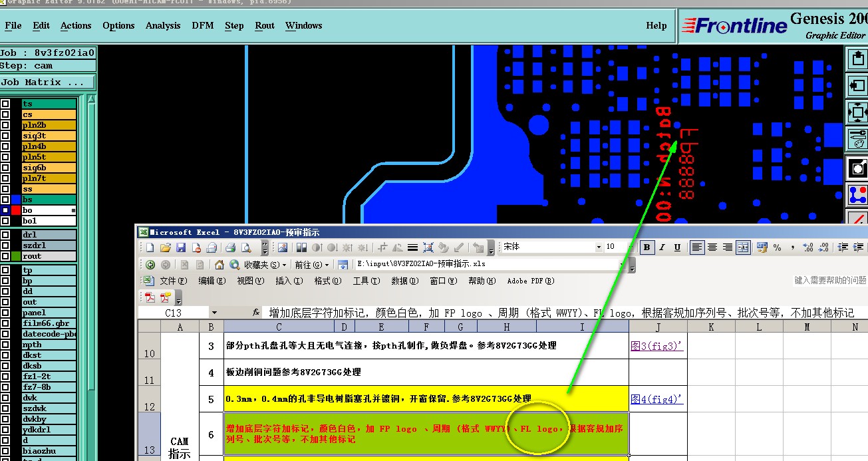The image size is (868, 461).
Task: Click Percent style icon in Excel
Action: tap(778, 247)
